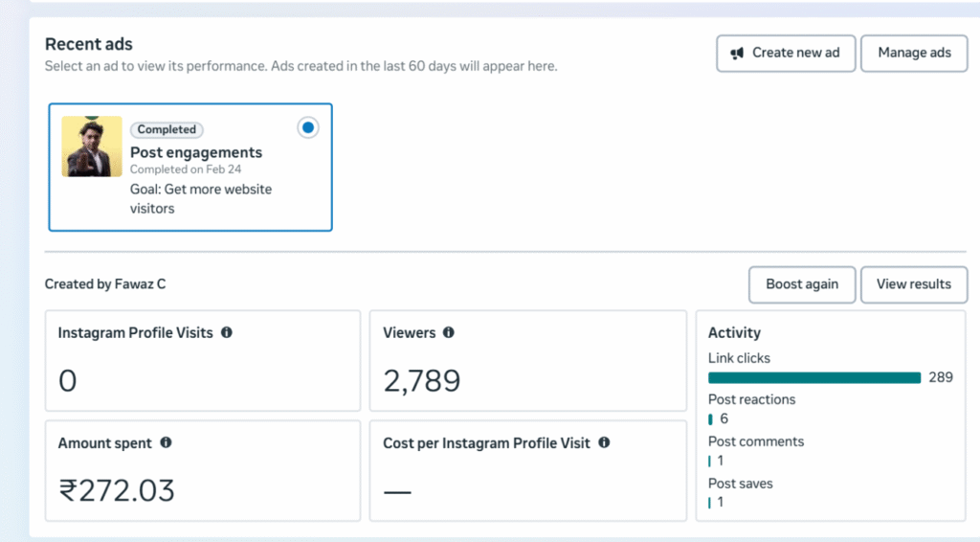The width and height of the screenshot is (980, 542).
Task: Click the Viewers info icon
Action: pos(449,332)
